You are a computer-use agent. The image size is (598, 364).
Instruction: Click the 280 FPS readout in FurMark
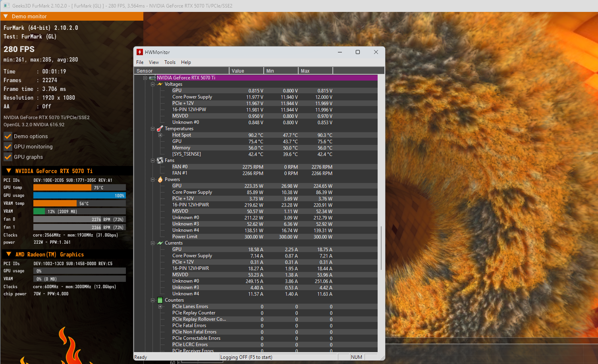(19, 49)
